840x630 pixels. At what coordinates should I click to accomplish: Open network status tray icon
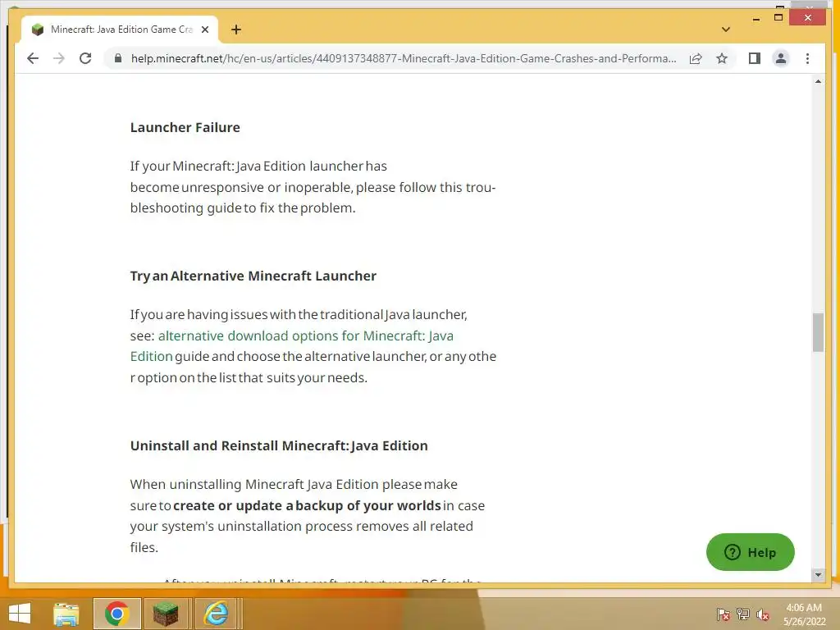click(x=743, y=614)
